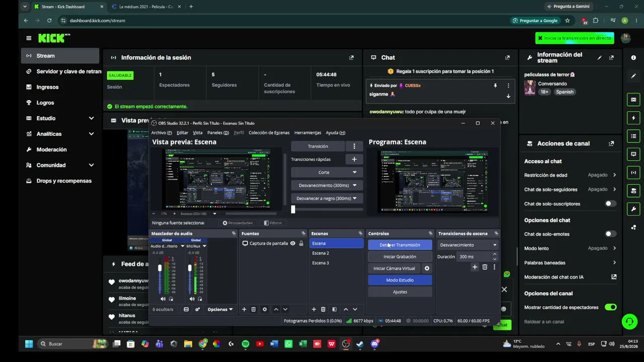Edit stream info with the pencil icon

[x=599, y=58]
